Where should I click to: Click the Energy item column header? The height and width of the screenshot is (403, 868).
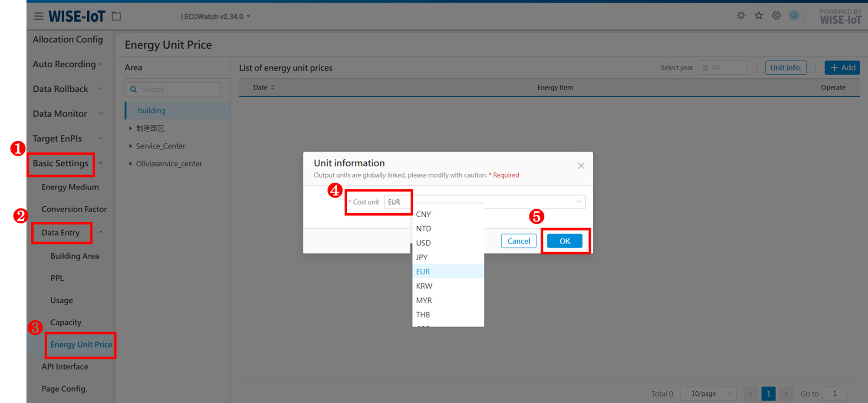[x=555, y=88]
